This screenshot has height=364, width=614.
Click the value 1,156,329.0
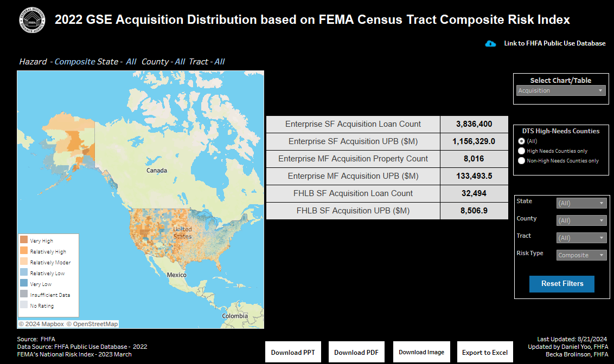click(474, 141)
